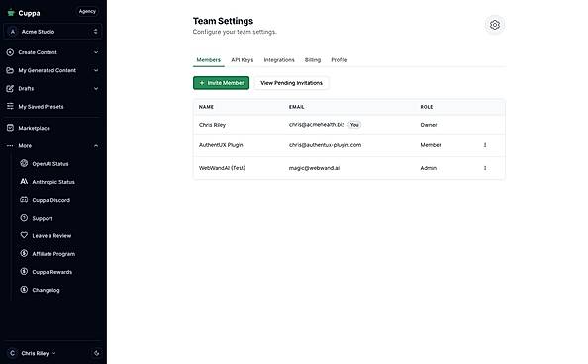The height and width of the screenshot is (364, 588).
Task: Click the Anthropic Status logo icon
Action: [x=24, y=181]
